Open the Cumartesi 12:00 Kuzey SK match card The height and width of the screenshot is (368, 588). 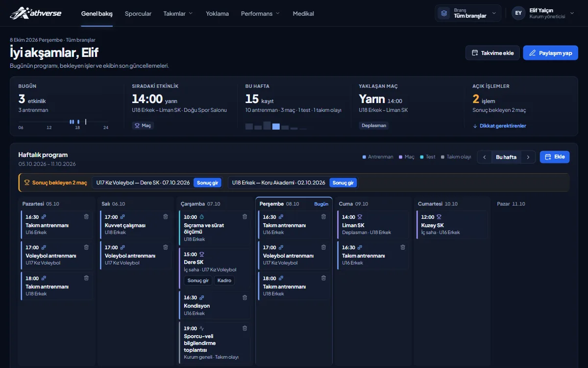pos(452,225)
